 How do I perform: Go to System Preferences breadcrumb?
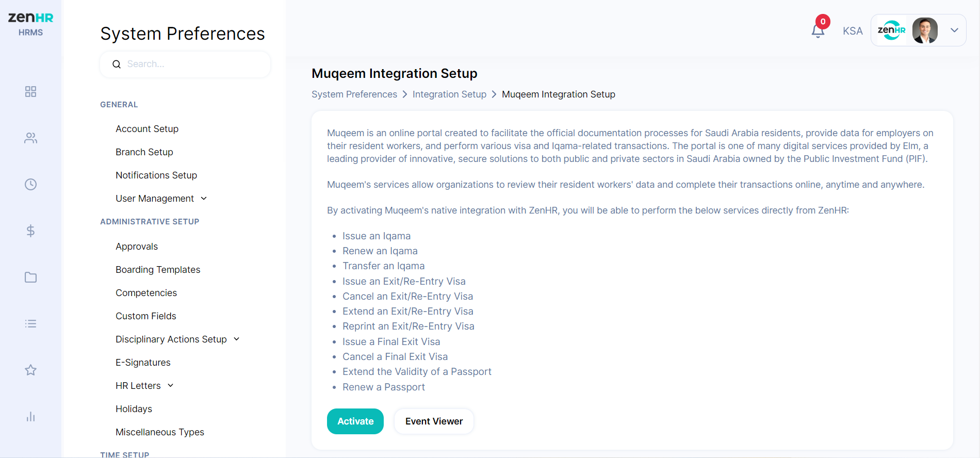point(354,94)
